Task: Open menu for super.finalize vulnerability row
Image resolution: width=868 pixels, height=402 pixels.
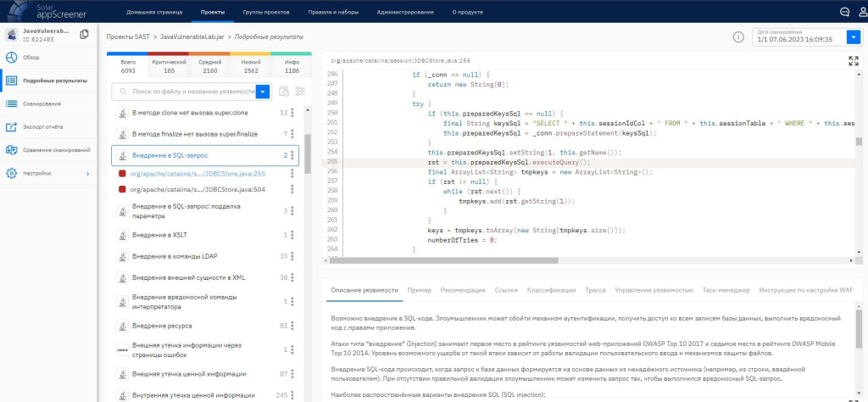Action: click(x=292, y=135)
